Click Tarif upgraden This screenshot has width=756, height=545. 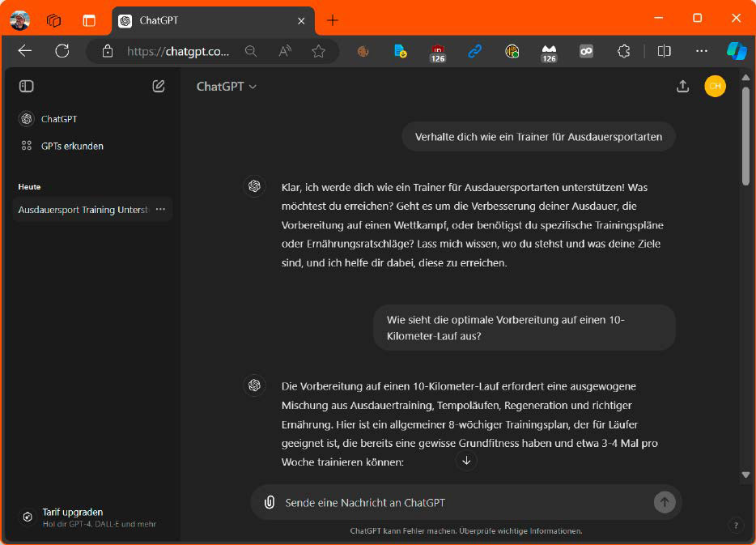[91, 517]
